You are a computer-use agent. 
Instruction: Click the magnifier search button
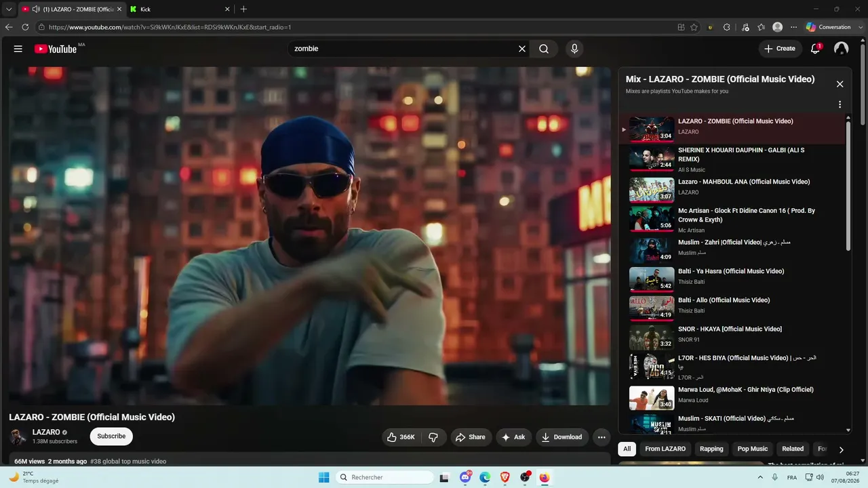(544, 49)
